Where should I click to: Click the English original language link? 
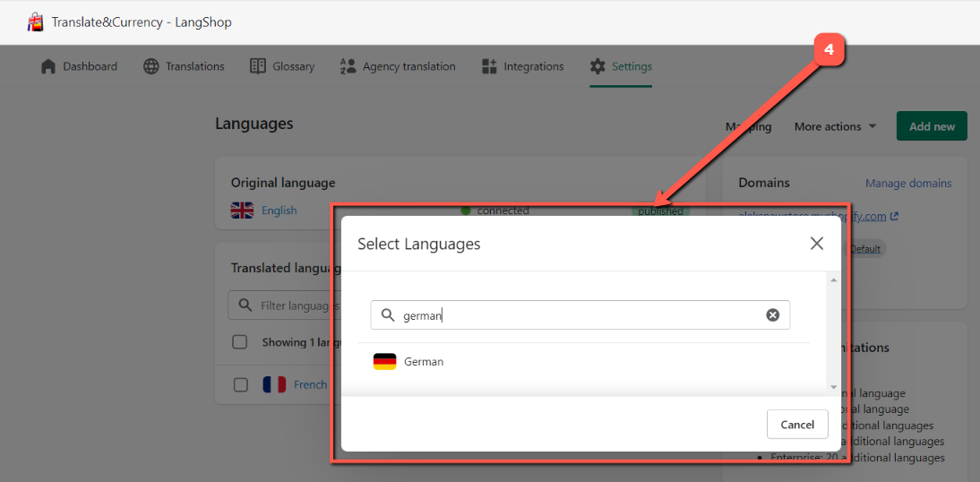(279, 211)
